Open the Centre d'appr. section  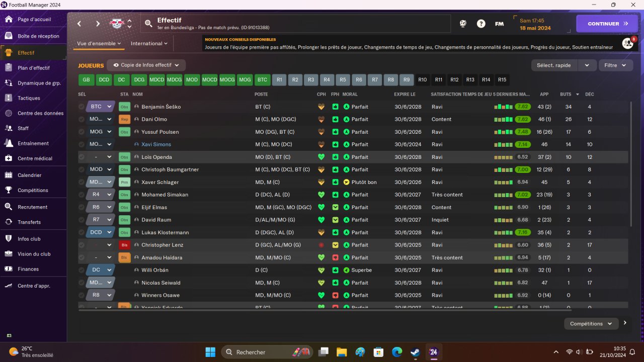33,286
